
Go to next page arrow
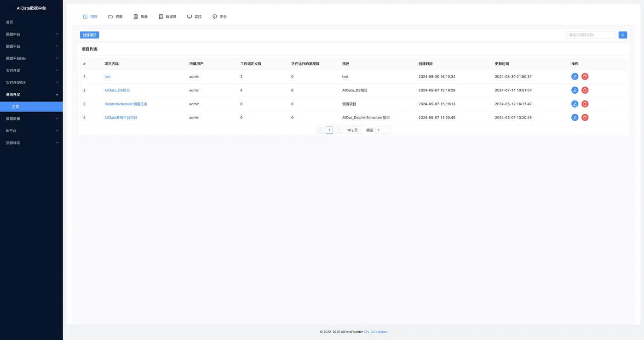pos(338,130)
